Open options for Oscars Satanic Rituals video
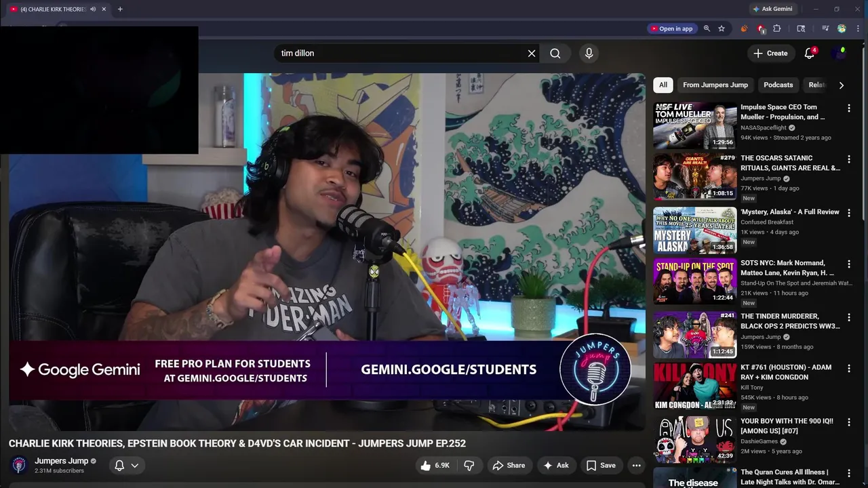 848,159
